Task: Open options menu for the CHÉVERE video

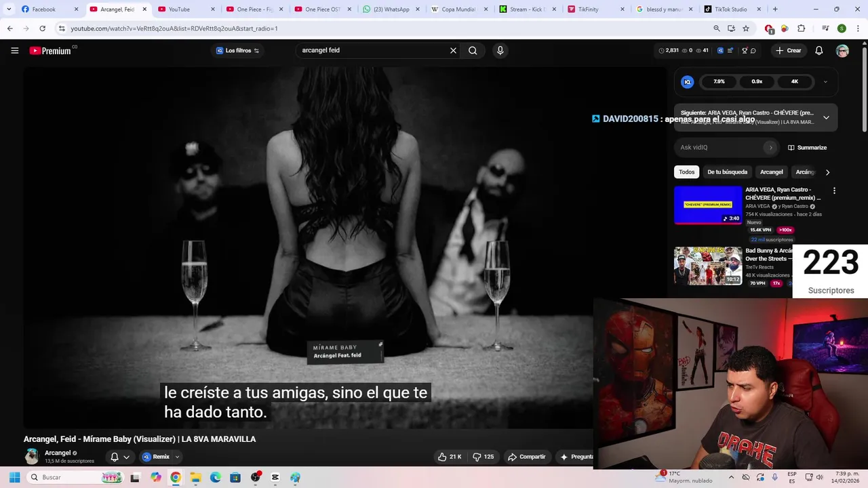Action: pos(834,191)
